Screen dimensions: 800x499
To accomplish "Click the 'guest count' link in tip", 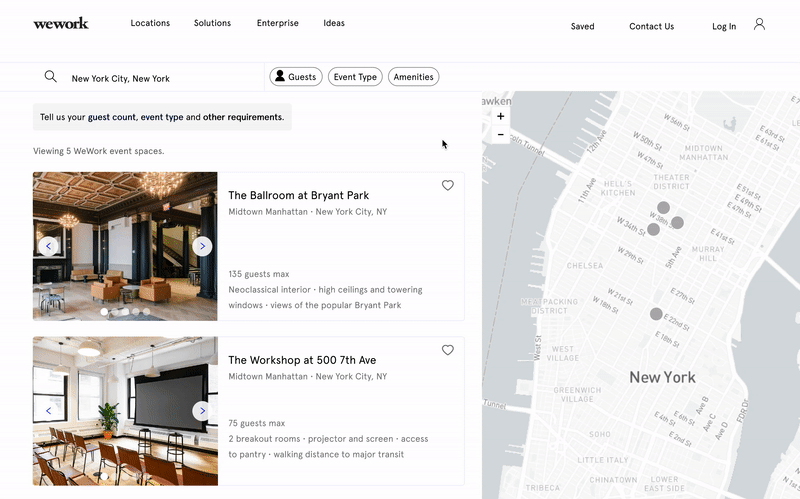I will click(112, 117).
